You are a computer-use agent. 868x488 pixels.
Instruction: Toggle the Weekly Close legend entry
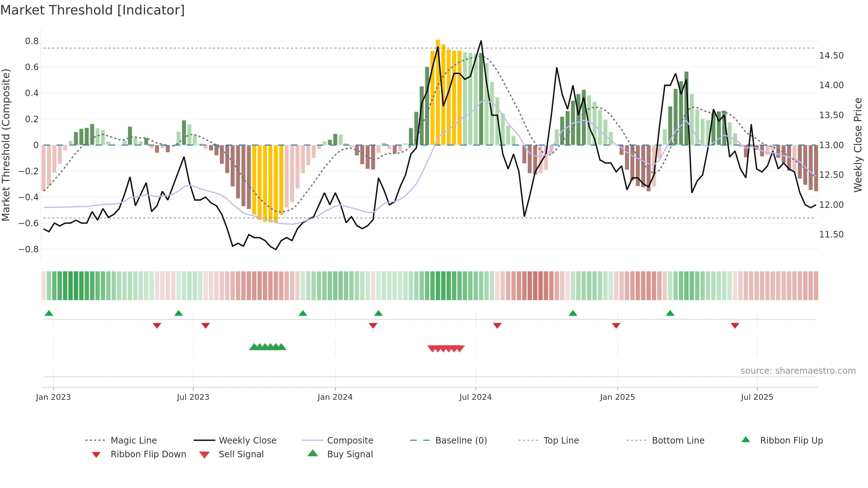[x=235, y=440]
